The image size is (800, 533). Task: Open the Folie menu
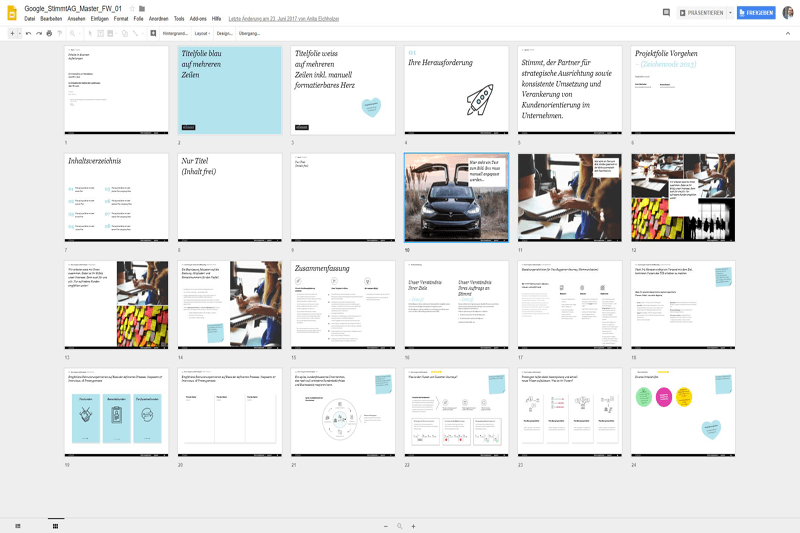[x=138, y=19]
